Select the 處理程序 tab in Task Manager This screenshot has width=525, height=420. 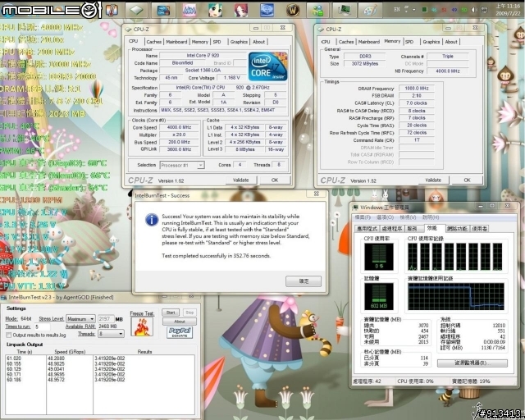point(392,229)
